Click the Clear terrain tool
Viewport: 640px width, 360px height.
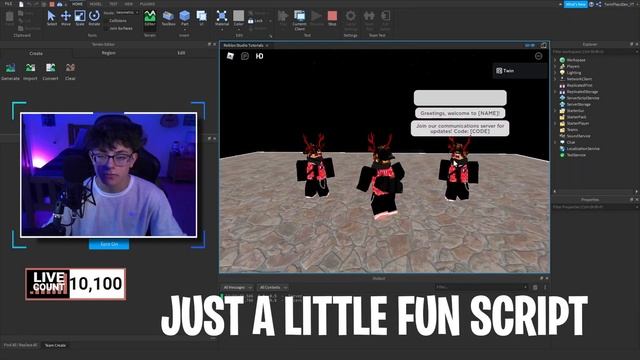coord(70,71)
